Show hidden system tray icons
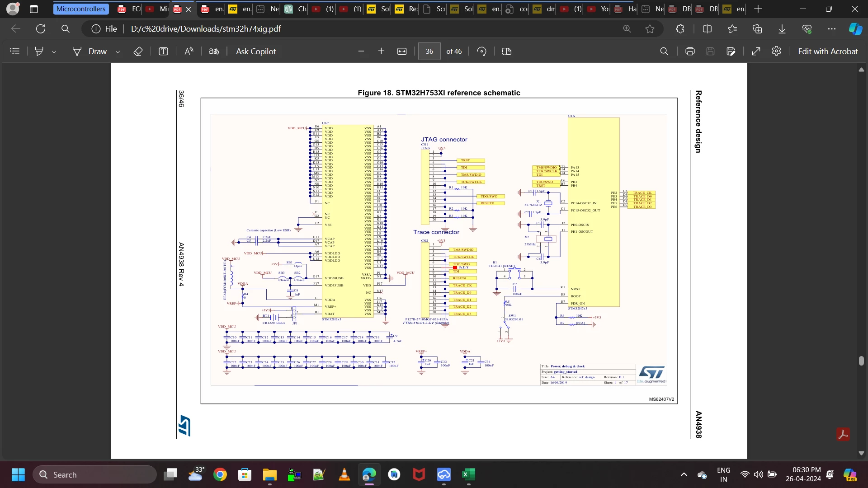The height and width of the screenshot is (488, 868). pos(684,474)
